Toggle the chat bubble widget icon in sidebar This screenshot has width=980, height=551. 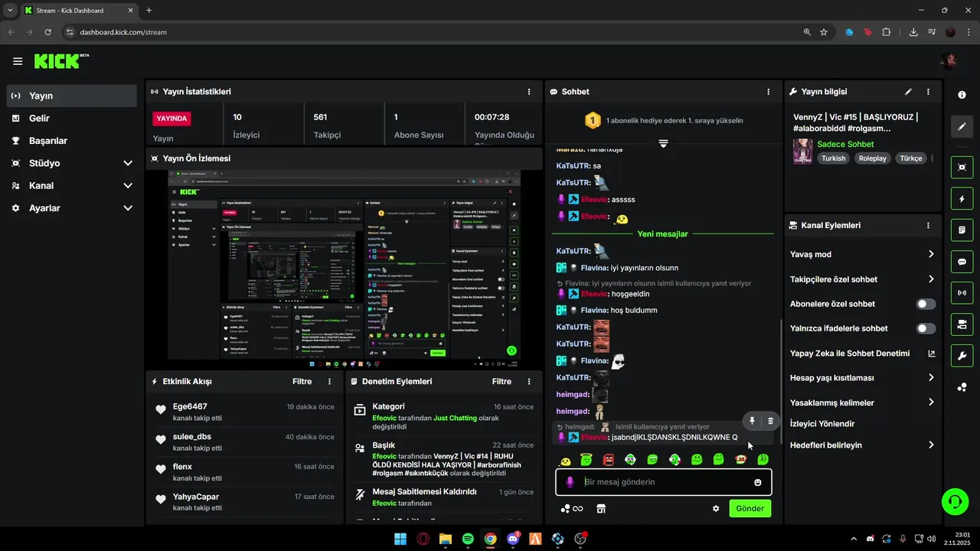962,261
